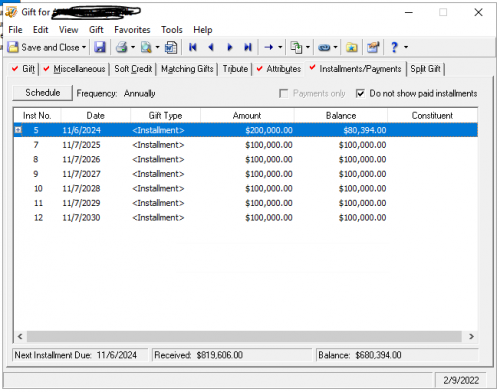This screenshot has height=392, width=500.
Task: Switch to the Tribute tab
Action: coord(235,69)
